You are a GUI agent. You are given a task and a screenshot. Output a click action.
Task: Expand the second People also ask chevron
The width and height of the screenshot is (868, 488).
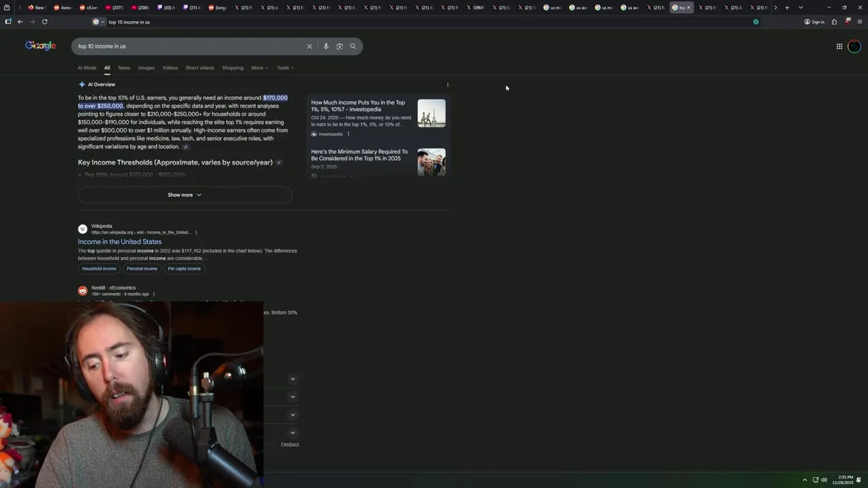pyautogui.click(x=293, y=396)
